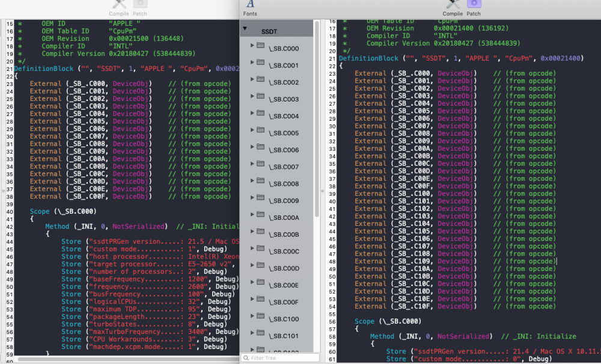Click folder icon of \_SB.C008
601x364 pixels.
click(261, 180)
